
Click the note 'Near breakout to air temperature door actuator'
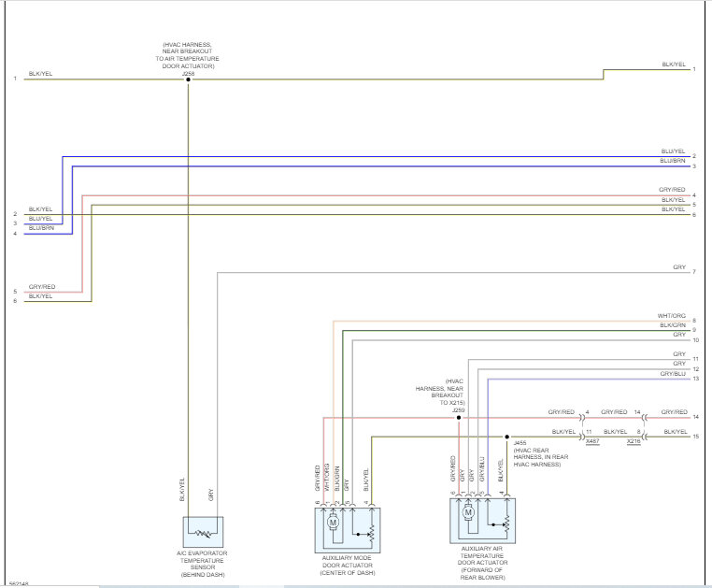187,55
